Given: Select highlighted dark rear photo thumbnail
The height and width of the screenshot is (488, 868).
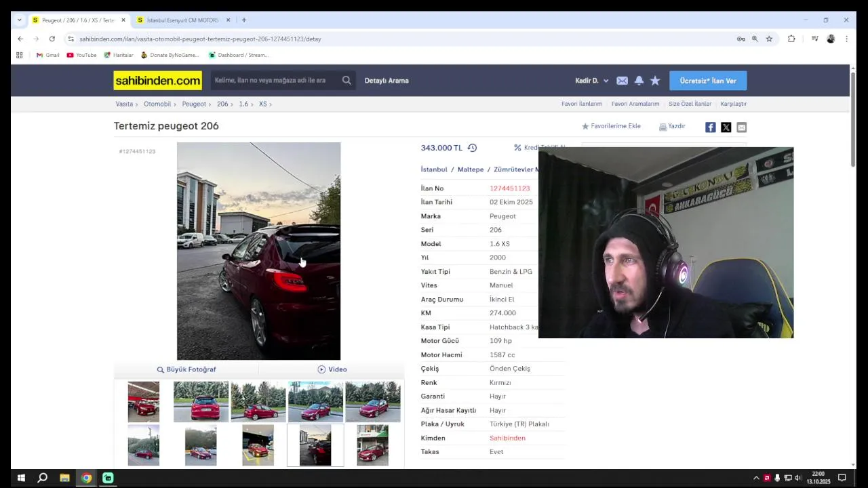Looking at the screenshot, I should [x=315, y=445].
